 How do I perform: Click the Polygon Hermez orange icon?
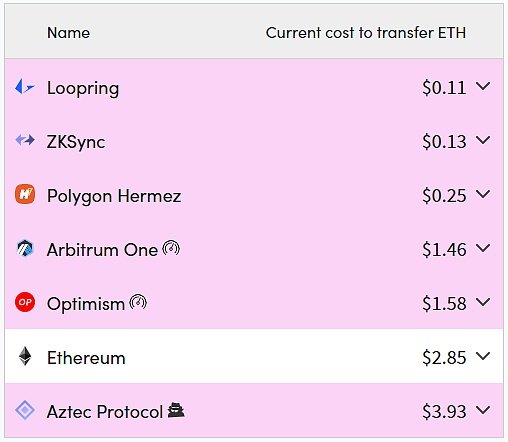[25, 194]
